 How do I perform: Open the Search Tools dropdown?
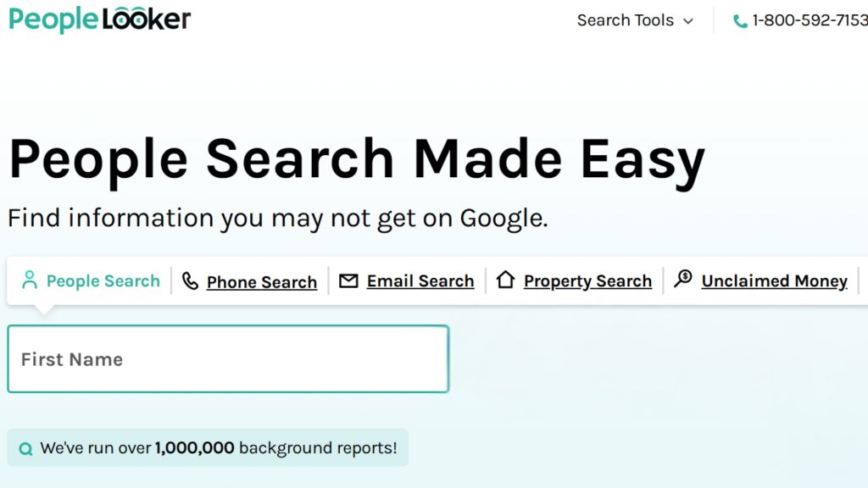(634, 20)
